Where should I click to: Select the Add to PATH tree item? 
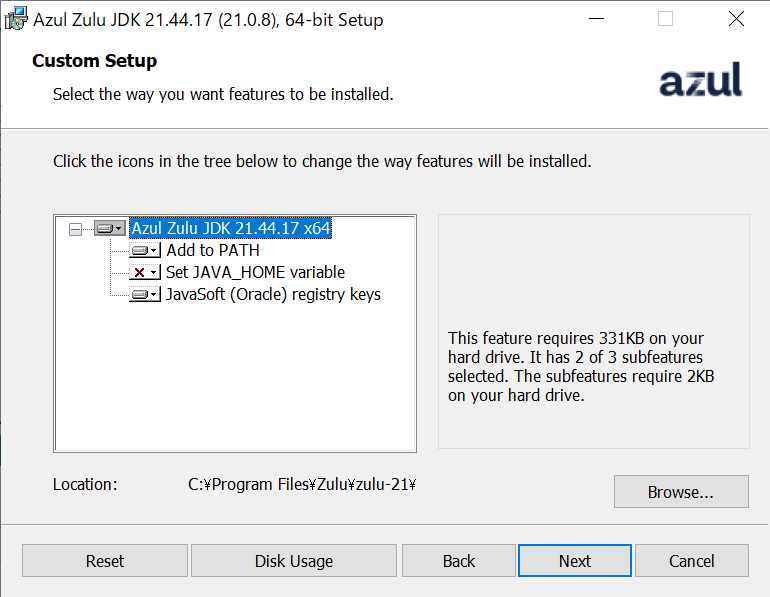[x=213, y=250]
